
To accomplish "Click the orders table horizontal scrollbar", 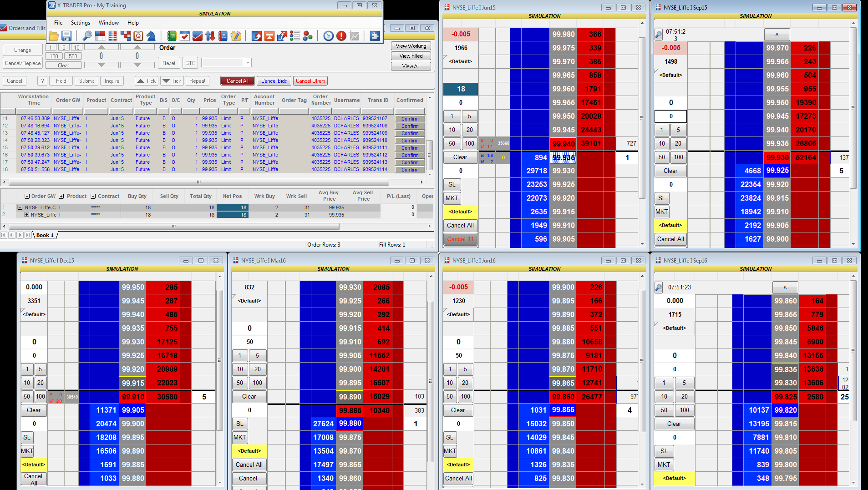I will 198,182.
